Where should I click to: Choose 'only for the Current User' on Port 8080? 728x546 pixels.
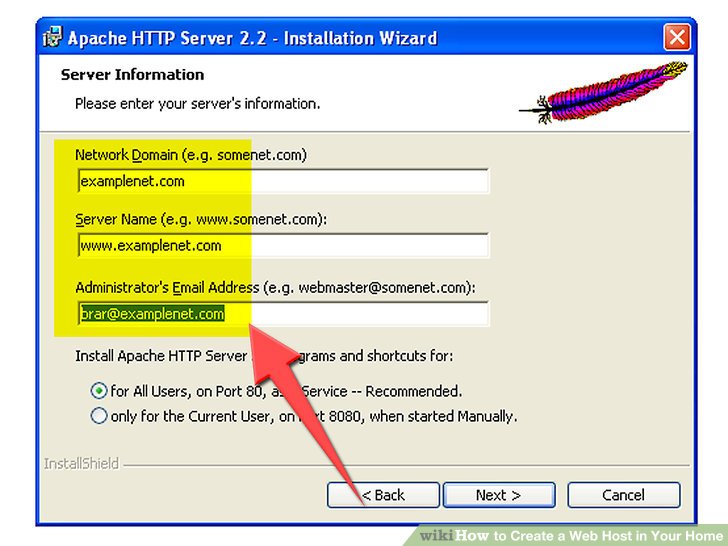pos(99,416)
